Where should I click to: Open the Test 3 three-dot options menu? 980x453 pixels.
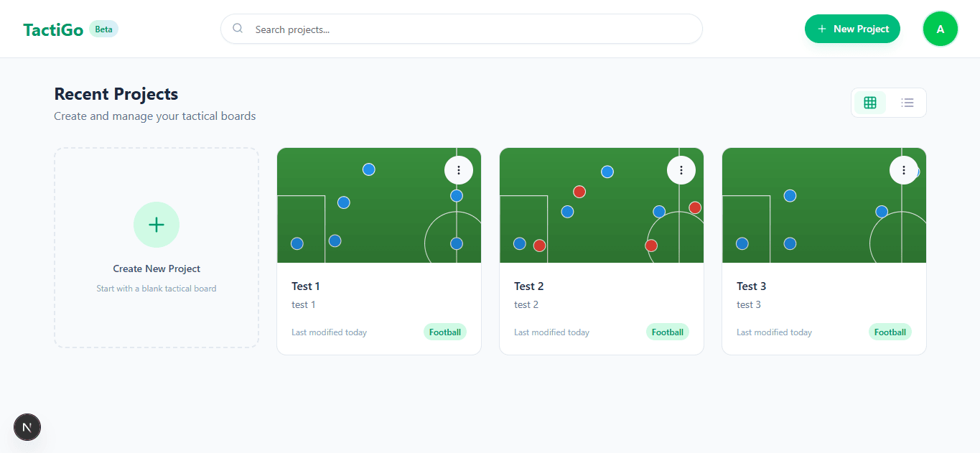(x=904, y=170)
